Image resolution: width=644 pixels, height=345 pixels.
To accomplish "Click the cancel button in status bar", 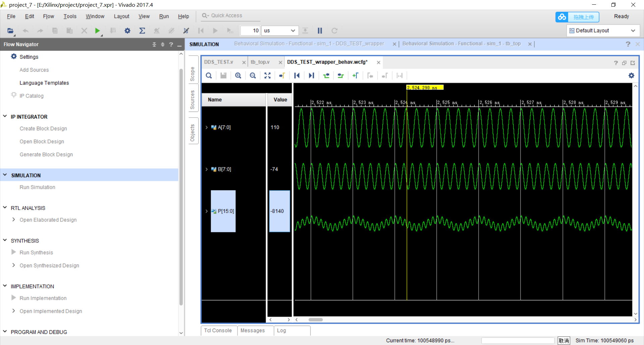I will click(564, 341).
